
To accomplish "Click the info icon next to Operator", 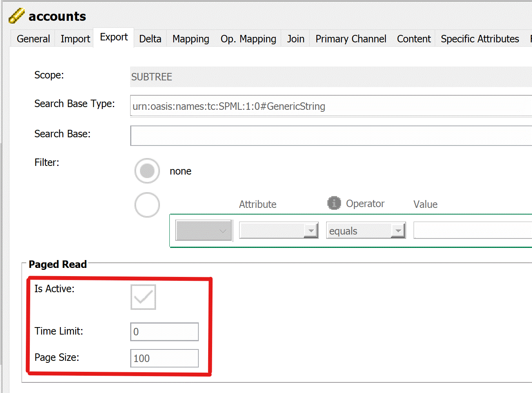I will (x=334, y=203).
